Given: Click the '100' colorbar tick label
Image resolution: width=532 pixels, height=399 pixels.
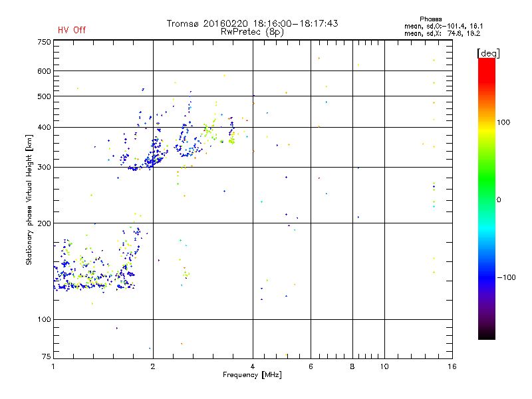Looking at the screenshot, I should pos(503,122).
